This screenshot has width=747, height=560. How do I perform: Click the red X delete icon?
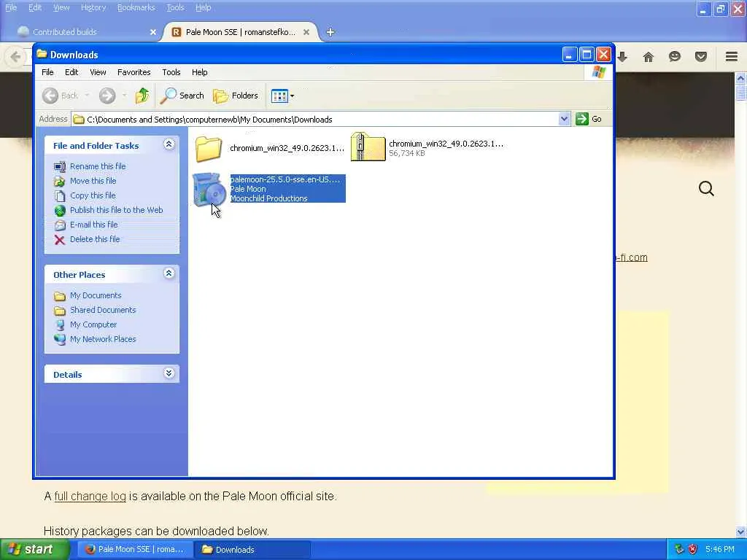click(x=60, y=239)
